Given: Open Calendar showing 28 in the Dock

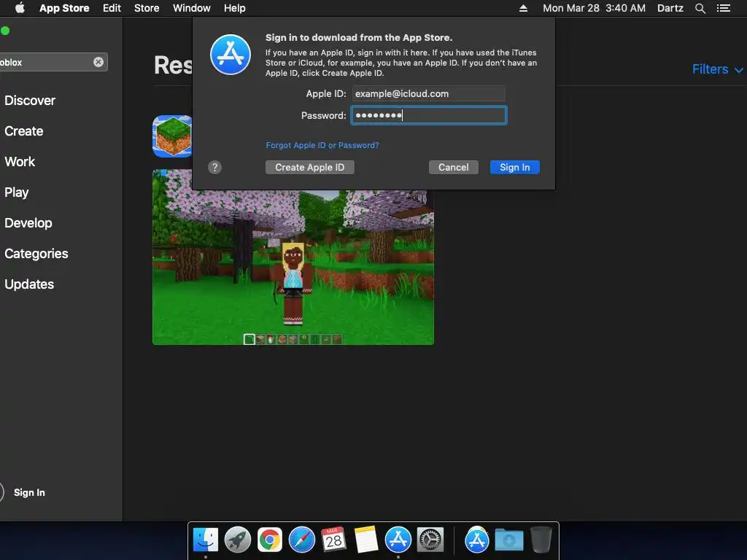Looking at the screenshot, I should pos(333,540).
